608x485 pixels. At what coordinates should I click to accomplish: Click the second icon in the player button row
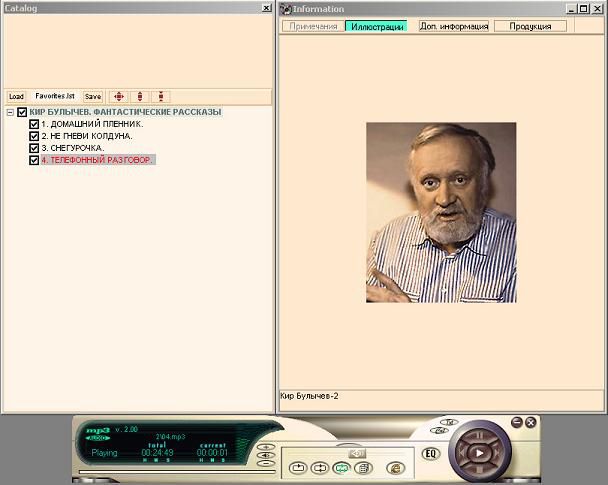point(319,467)
